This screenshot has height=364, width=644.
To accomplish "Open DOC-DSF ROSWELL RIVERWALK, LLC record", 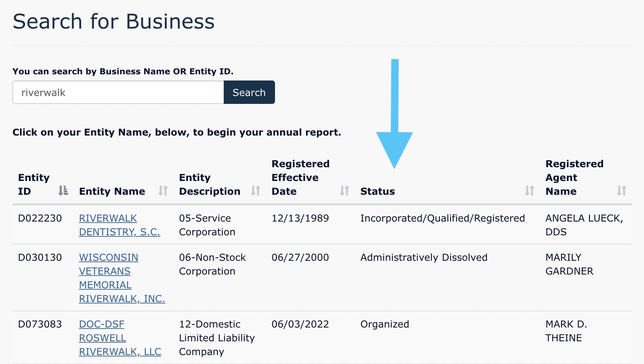I will click(x=120, y=338).
